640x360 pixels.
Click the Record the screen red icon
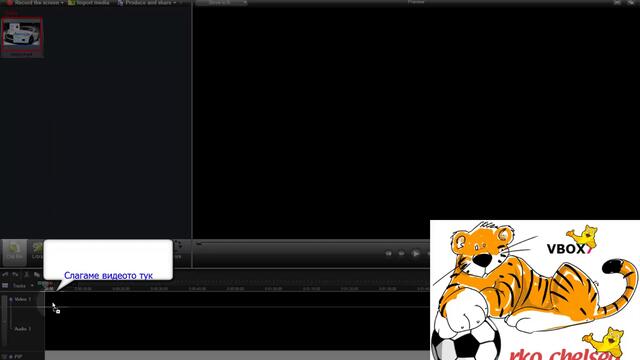[9, 2]
